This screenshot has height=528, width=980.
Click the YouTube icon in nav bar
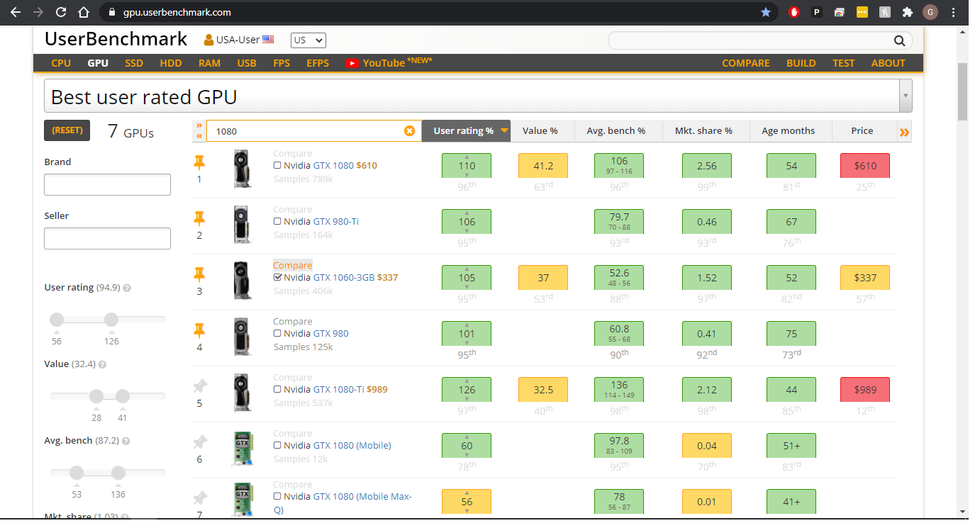pyautogui.click(x=352, y=63)
